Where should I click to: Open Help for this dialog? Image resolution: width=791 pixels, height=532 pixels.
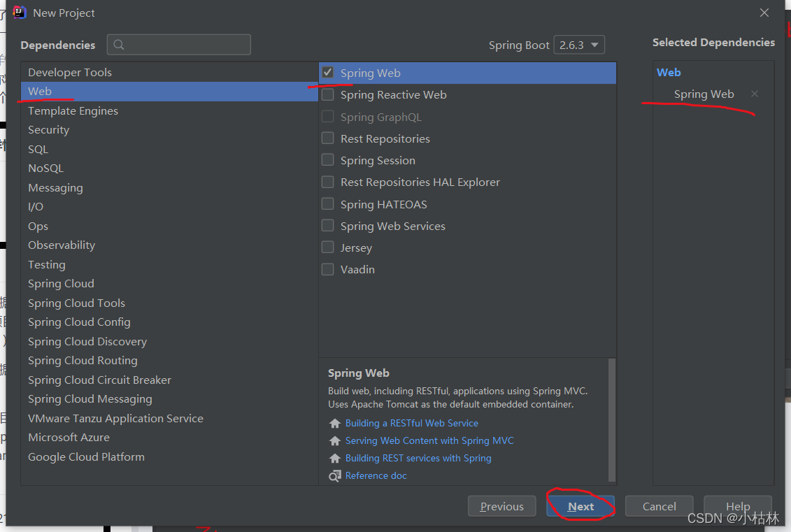pyautogui.click(x=738, y=506)
